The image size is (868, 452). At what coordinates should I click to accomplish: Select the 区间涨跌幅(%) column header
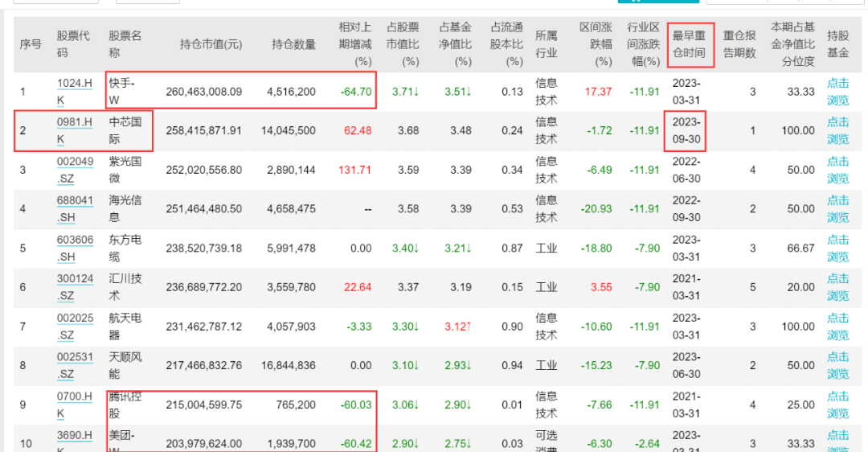[596, 44]
